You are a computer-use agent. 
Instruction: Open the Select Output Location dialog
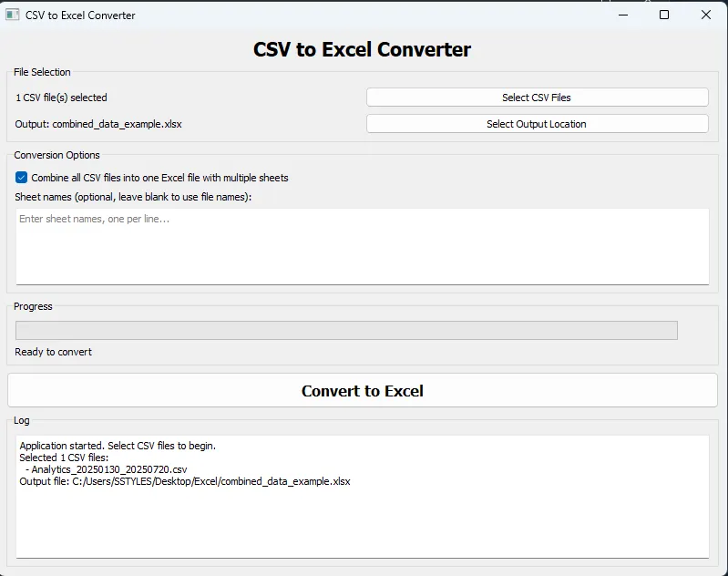(x=538, y=124)
